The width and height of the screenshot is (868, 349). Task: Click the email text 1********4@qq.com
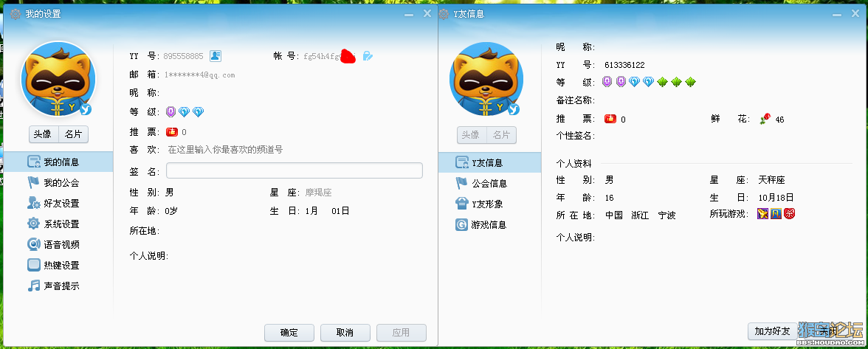pos(200,75)
